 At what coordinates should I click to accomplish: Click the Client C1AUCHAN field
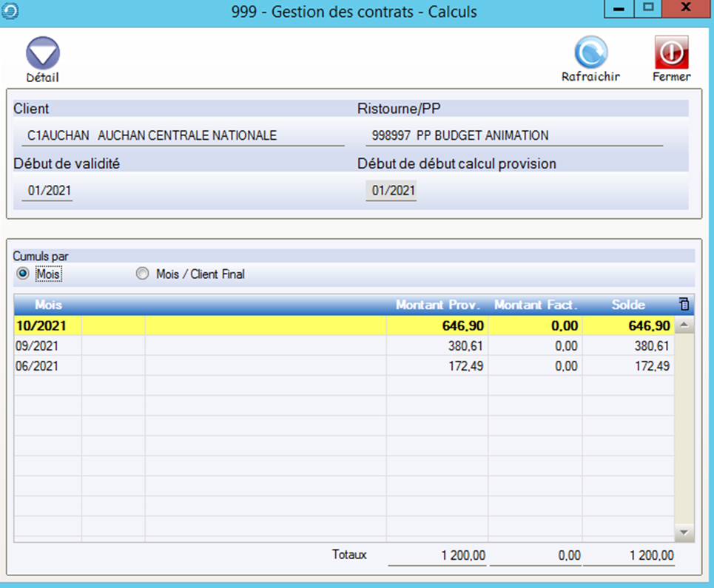pyautogui.click(x=183, y=136)
